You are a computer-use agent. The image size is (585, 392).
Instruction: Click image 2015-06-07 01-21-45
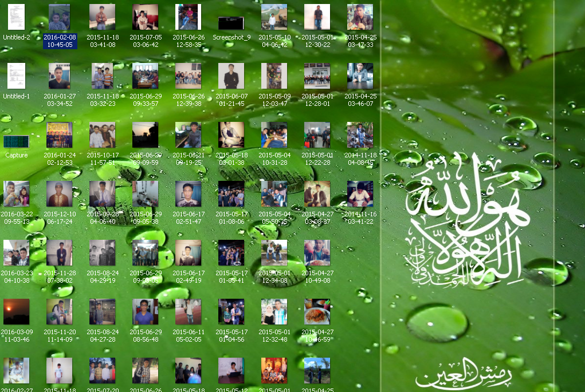[x=231, y=76]
